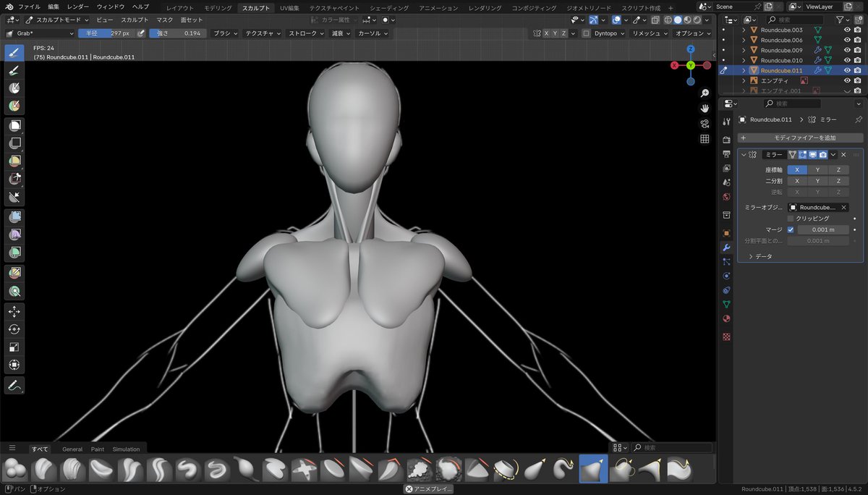Select the Annotate tool in left toolbar

tap(14, 386)
